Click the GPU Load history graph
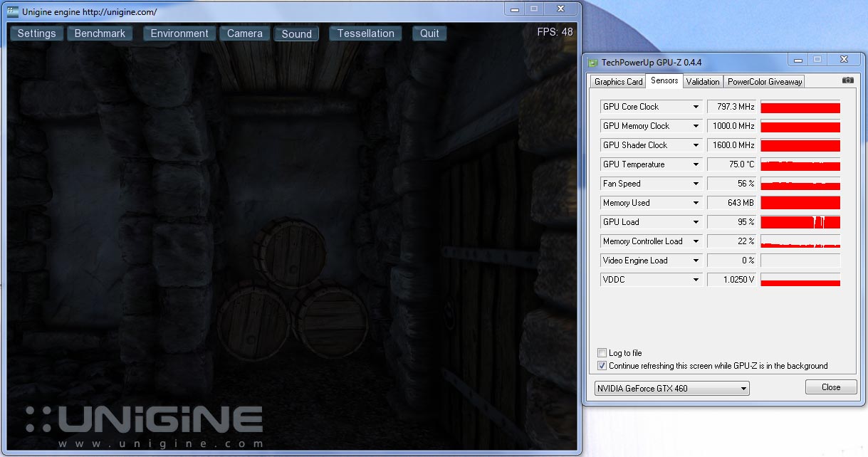 coord(800,222)
